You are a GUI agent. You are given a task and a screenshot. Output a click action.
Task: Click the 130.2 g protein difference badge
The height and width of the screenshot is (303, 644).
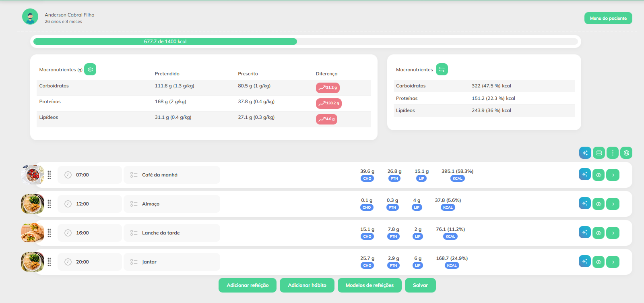point(329,103)
